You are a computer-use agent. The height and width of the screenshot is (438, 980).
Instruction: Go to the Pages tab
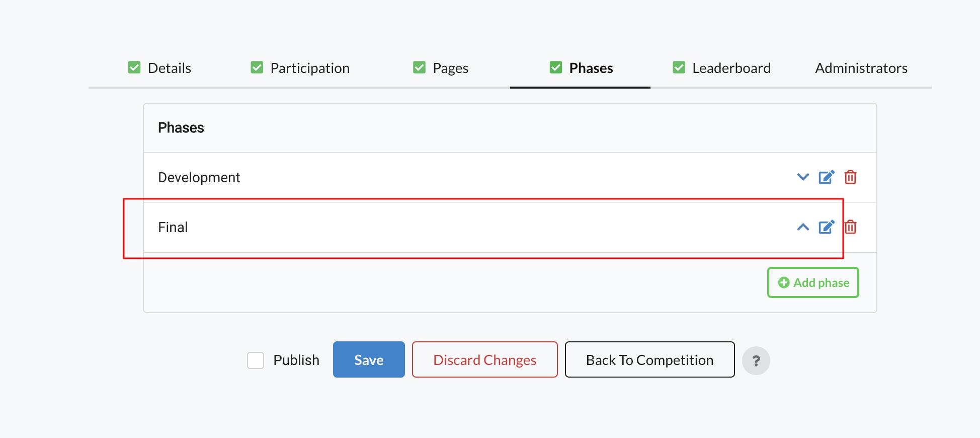[441, 68]
